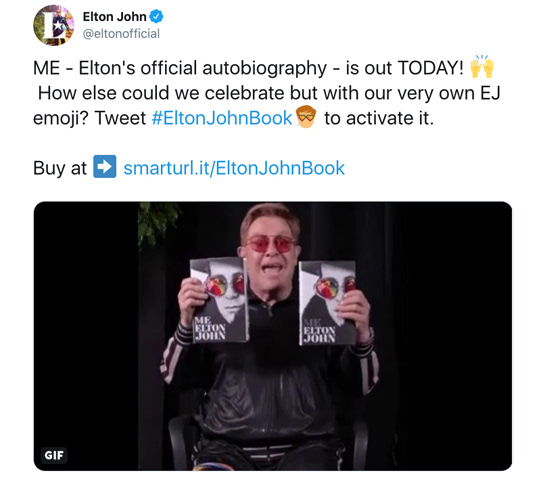Click the GIF badge on the media
541x483 pixels.
pyautogui.click(x=54, y=455)
